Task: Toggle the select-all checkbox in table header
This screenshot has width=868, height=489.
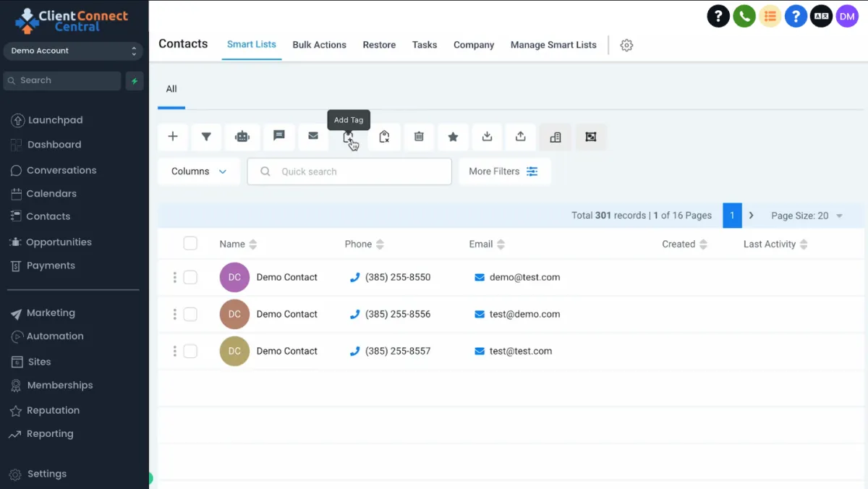Action: (x=190, y=244)
